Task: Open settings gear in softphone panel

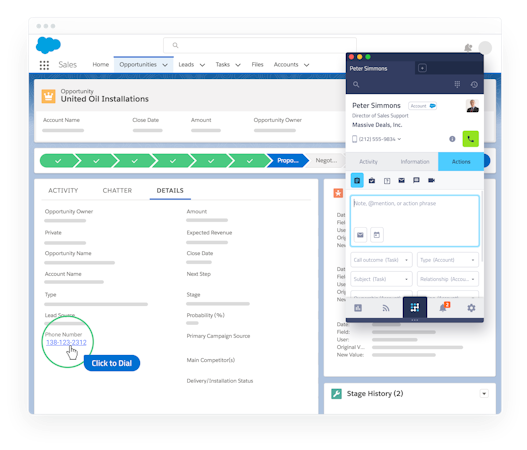Action: (x=471, y=308)
